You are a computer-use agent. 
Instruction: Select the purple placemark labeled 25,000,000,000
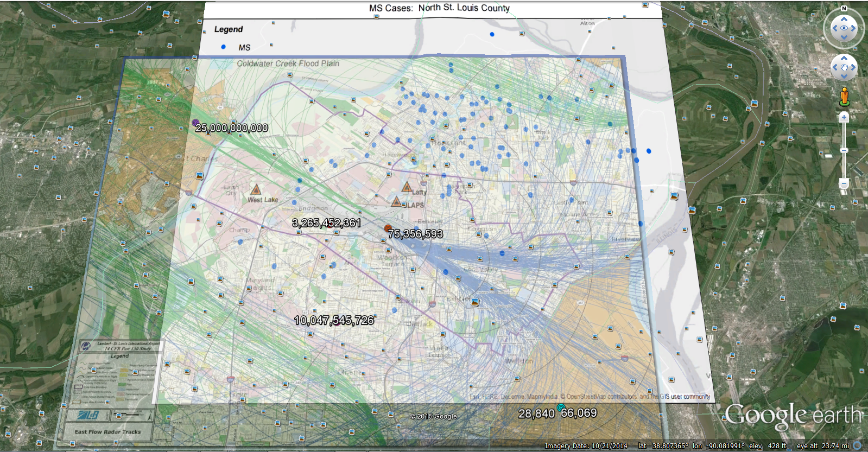(x=195, y=123)
